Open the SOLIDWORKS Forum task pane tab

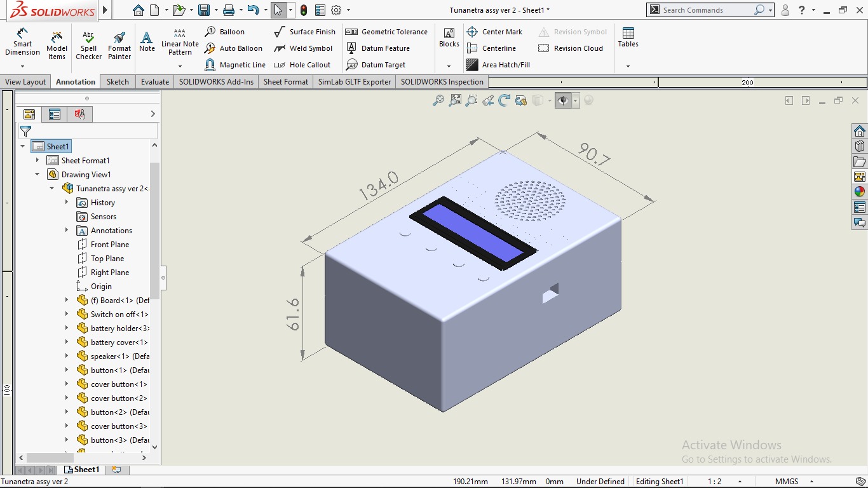pos(860,222)
